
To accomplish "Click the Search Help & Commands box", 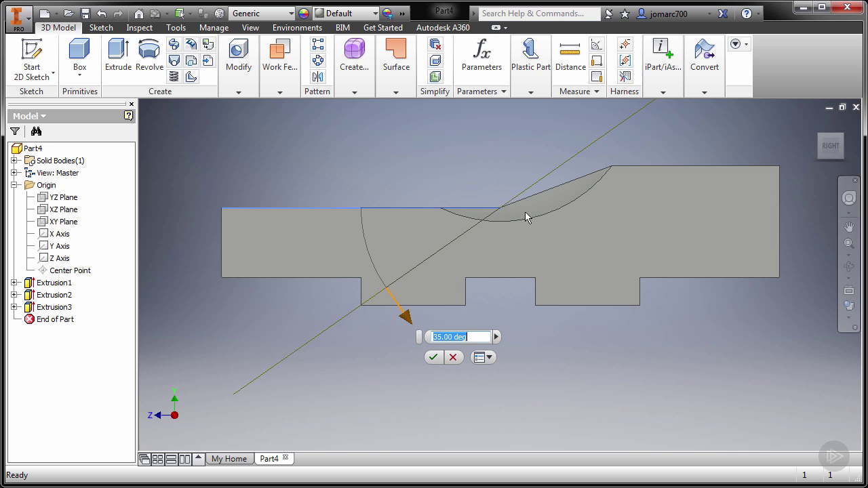I will 540,13.
